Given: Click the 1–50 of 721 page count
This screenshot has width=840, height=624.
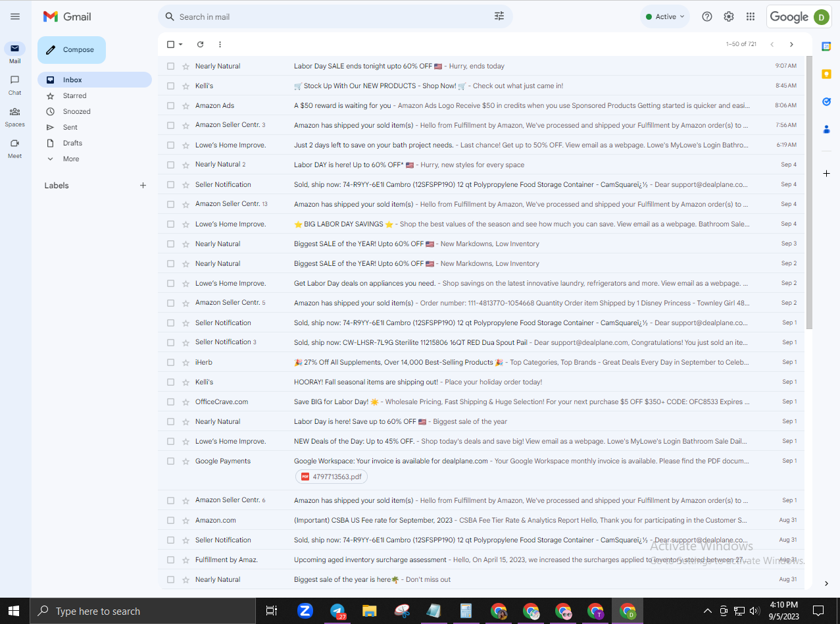Looking at the screenshot, I should [x=741, y=44].
